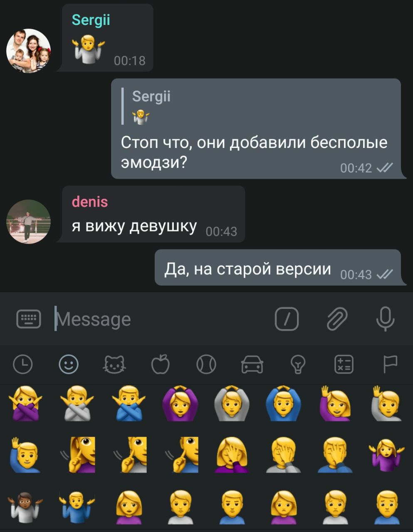413x532 pixels.
Task: Record a voice message with microphone
Action: point(385,319)
